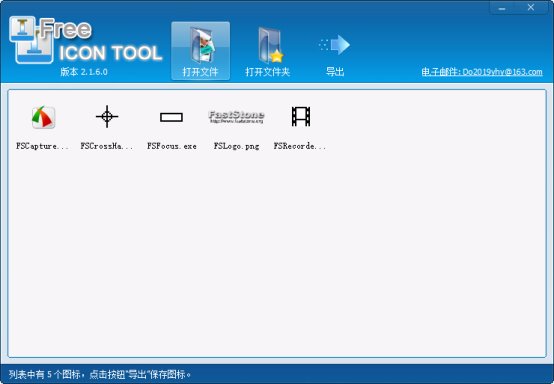Click the Open Folder (打开文件夹) toolbar button
The height and width of the screenshot is (384, 554).
[x=268, y=51]
